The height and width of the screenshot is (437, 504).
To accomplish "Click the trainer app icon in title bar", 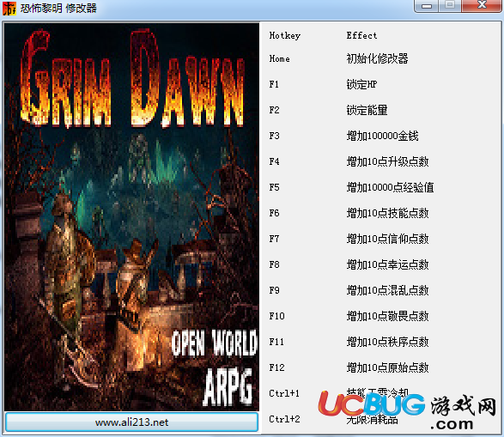I will (9, 9).
